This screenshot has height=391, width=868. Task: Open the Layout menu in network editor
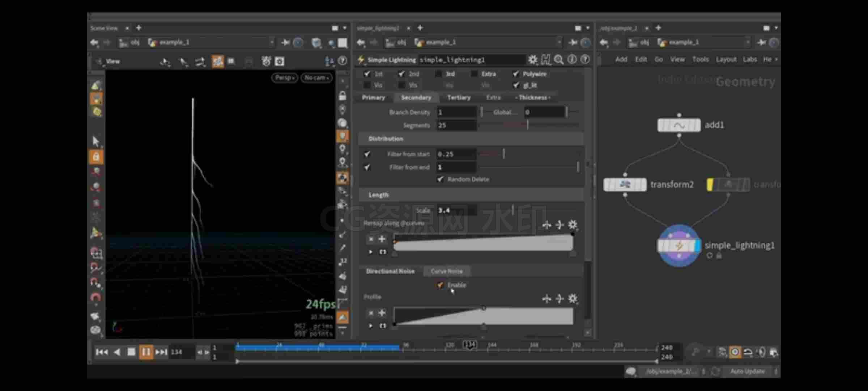[x=726, y=59]
